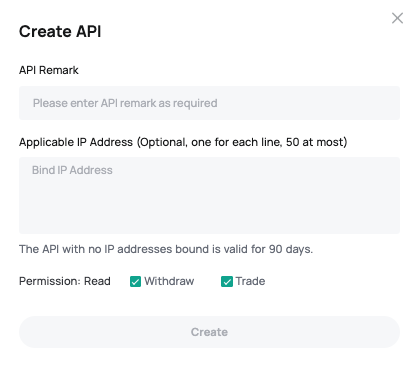Viewport: 416px width, 365px height.
Task: Submit the form with the gray Create pill button
Action: pos(209,332)
